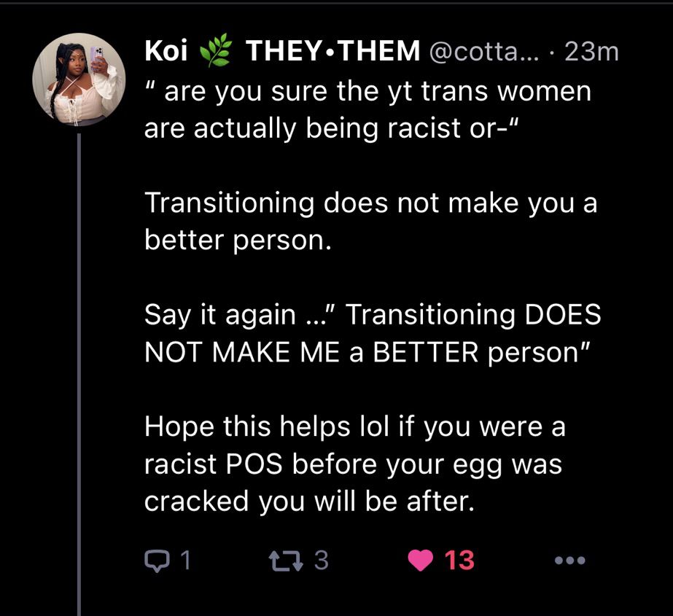The width and height of the screenshot is (673, 616).
Task: Click the 23m timestamp link
Action: [x=592, y=51]
